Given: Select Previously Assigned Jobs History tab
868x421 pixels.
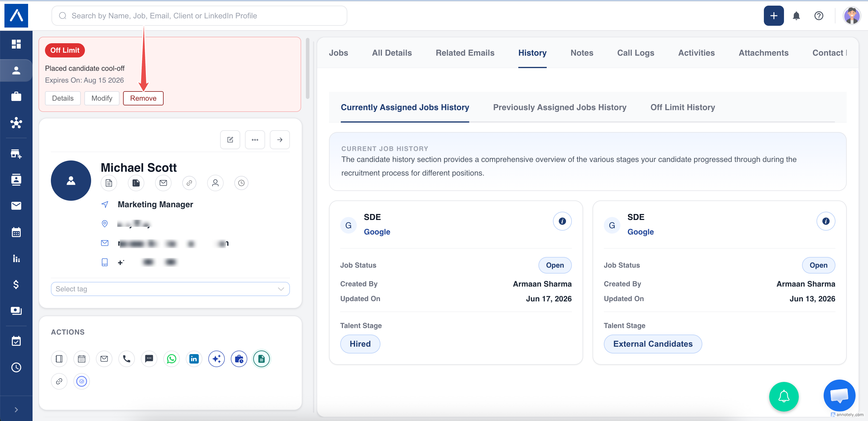Looking at the screenshot, I should (559, 107).
